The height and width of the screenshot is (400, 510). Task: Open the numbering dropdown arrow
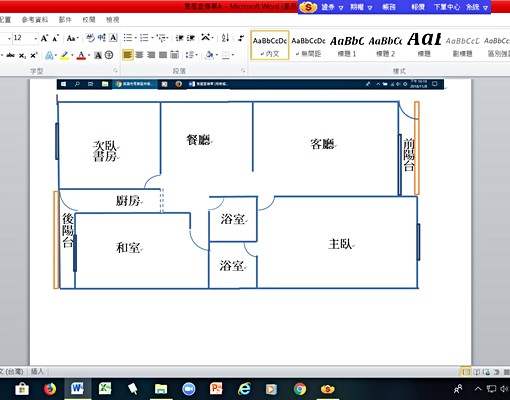pos(152,38)
